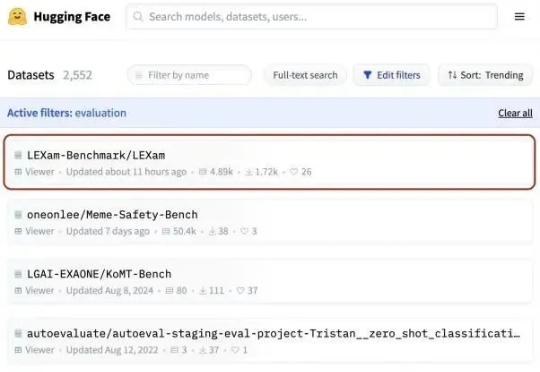Open the hamburger navigation menu

click(519, 17)
